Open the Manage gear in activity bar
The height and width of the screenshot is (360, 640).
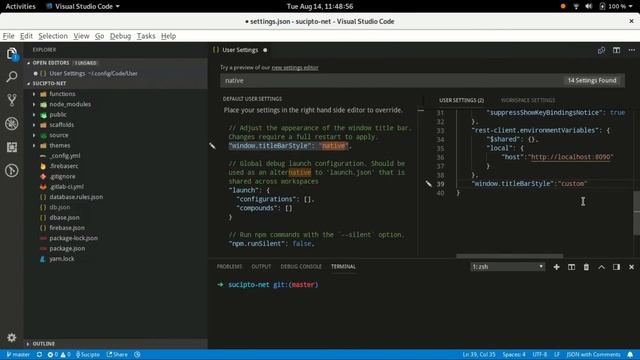[x=12, y=338]
